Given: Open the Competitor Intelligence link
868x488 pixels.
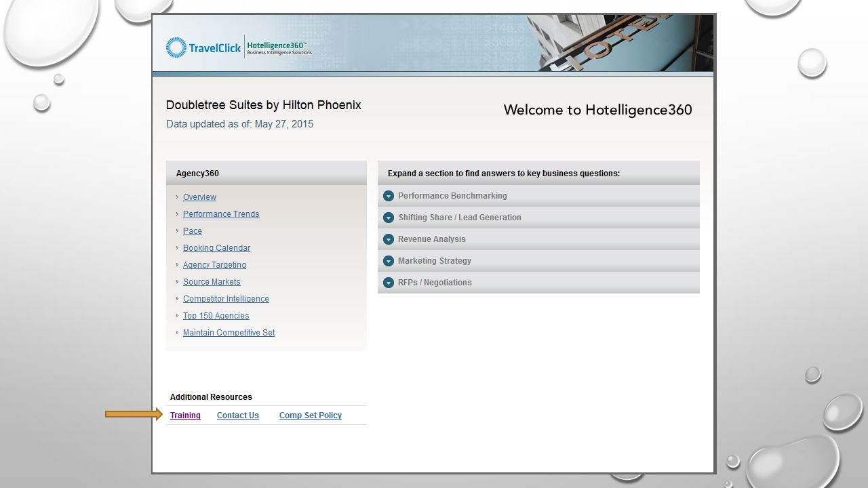Looking at the screenshot, I should (x=226, y=299).
